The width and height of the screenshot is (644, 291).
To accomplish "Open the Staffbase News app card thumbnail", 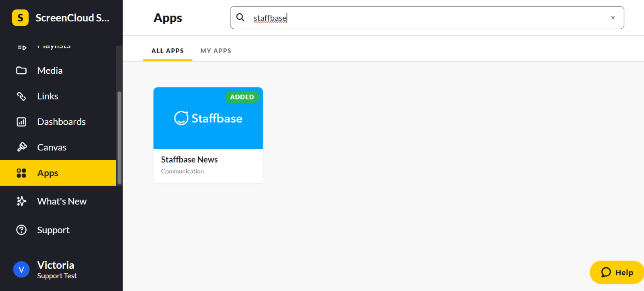I will pos(208,118).
